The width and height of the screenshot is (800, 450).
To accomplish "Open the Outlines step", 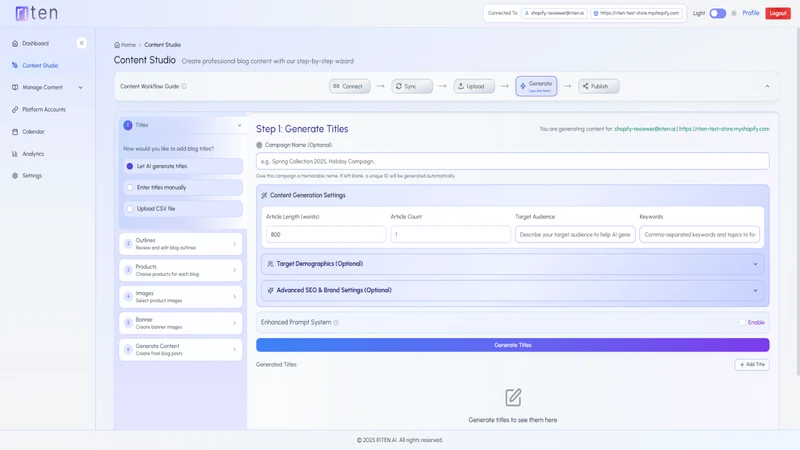I will click(x=181, y=244).
